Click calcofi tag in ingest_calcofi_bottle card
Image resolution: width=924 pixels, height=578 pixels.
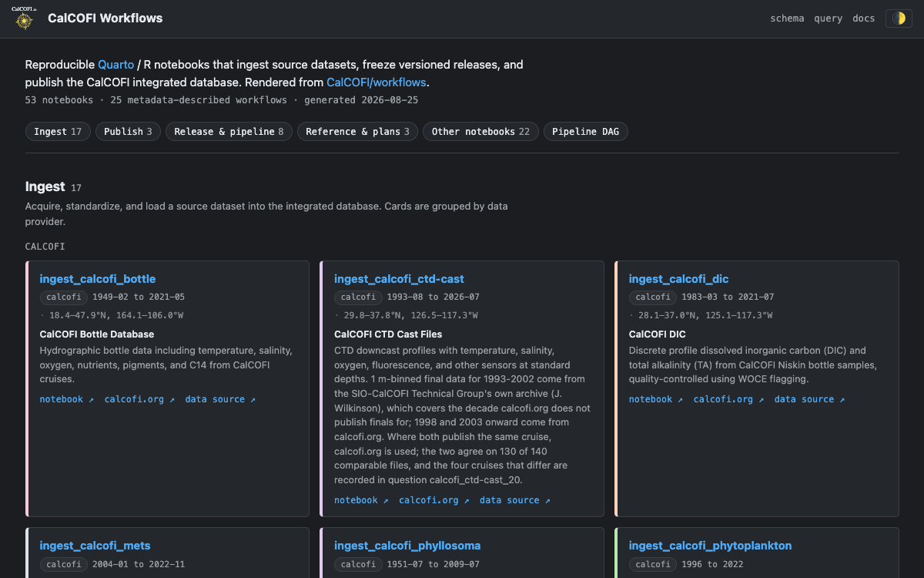coord(64,297)
